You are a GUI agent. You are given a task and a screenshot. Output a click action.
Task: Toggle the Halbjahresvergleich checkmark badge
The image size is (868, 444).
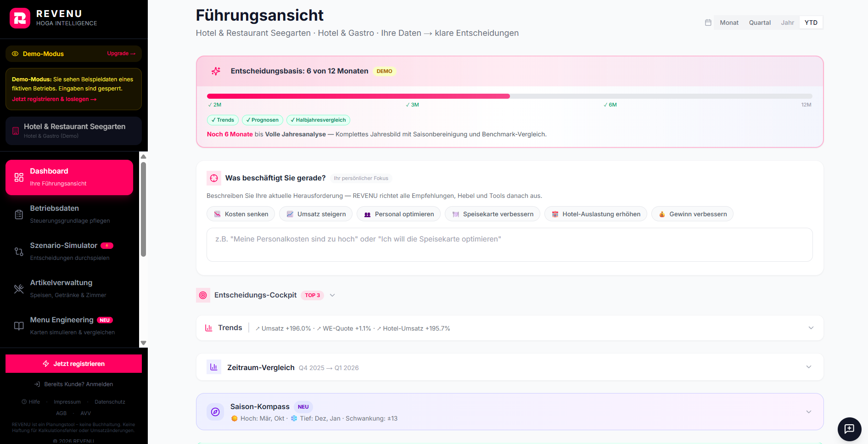[318, 120]
